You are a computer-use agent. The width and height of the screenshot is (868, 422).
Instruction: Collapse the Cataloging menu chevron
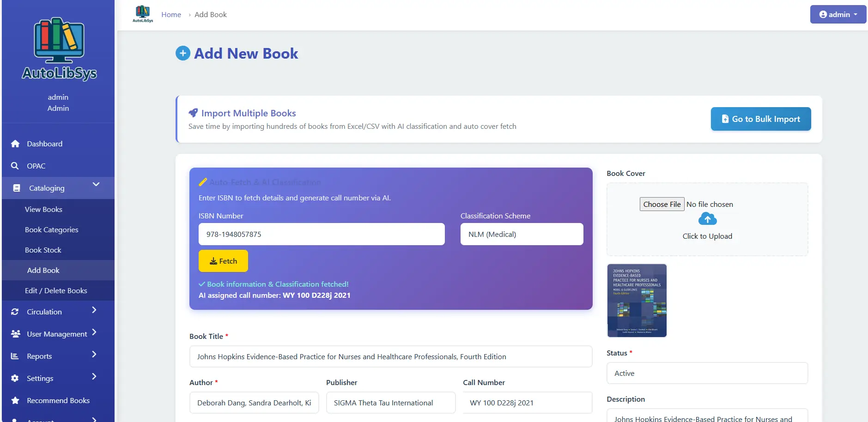pos(96,185)
